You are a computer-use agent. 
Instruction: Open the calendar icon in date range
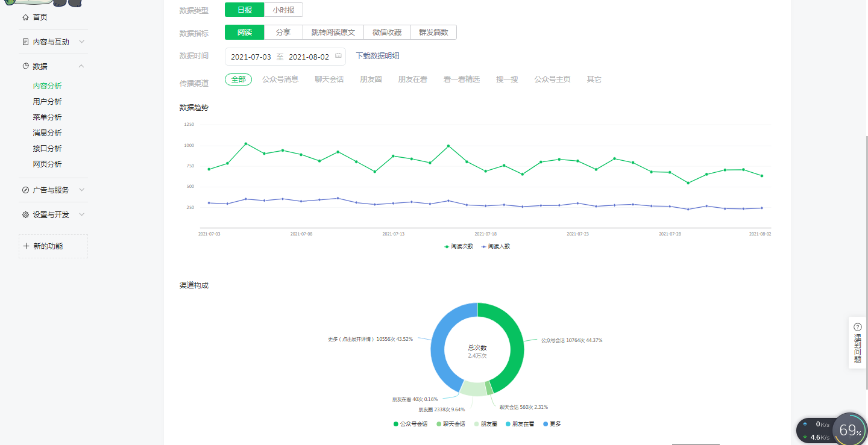[x=338, y=57]
